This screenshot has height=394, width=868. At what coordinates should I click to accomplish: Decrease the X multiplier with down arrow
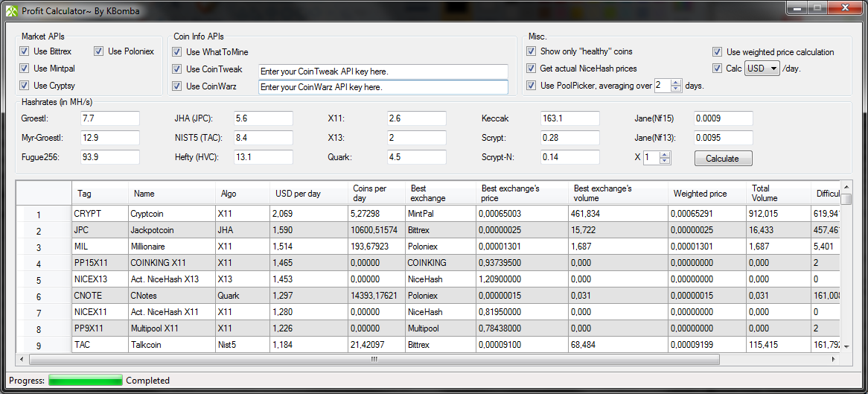point(665,162)
